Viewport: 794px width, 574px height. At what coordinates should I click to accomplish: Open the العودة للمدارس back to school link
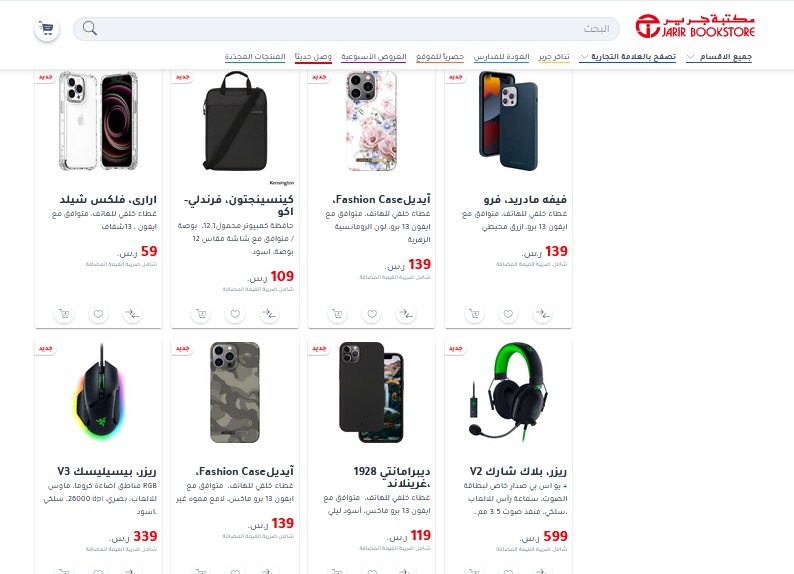pos(501,57)
